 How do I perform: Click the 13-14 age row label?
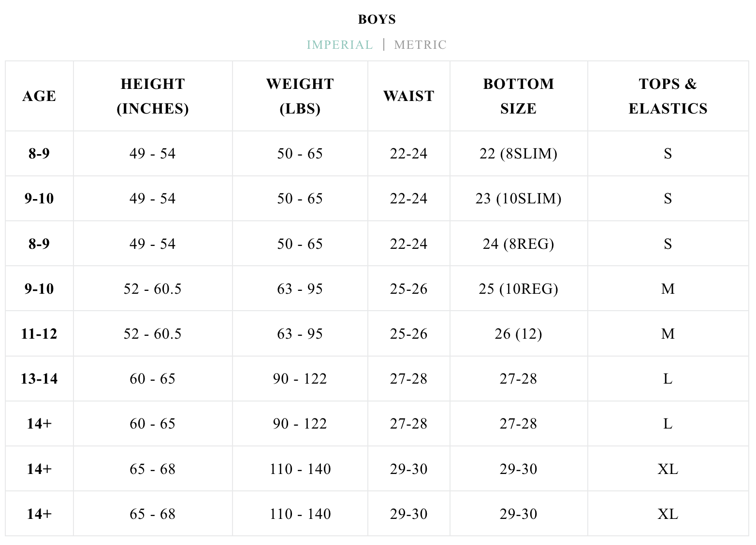[39, 379]
